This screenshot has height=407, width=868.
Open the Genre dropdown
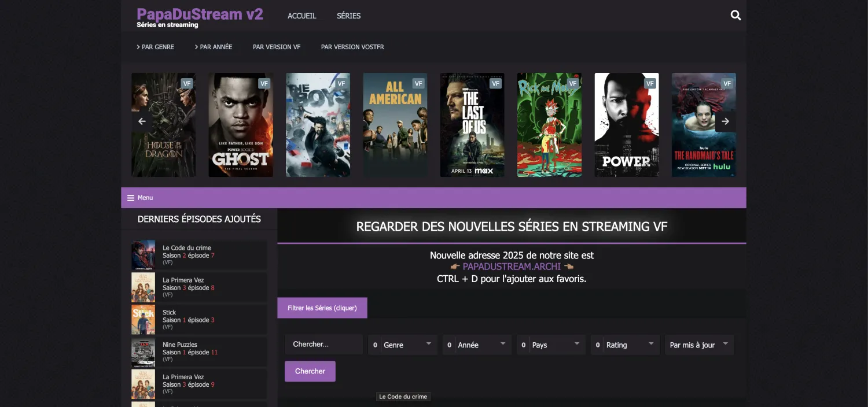402,345
